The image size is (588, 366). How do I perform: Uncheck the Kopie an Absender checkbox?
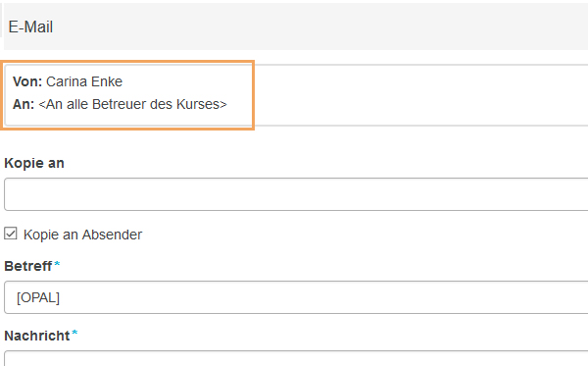[11, 234]
